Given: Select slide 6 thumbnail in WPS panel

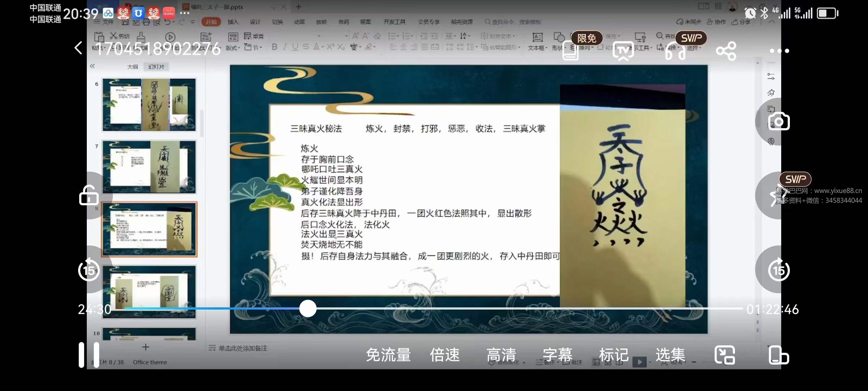Looking at the screenshot, I should 149,105.
